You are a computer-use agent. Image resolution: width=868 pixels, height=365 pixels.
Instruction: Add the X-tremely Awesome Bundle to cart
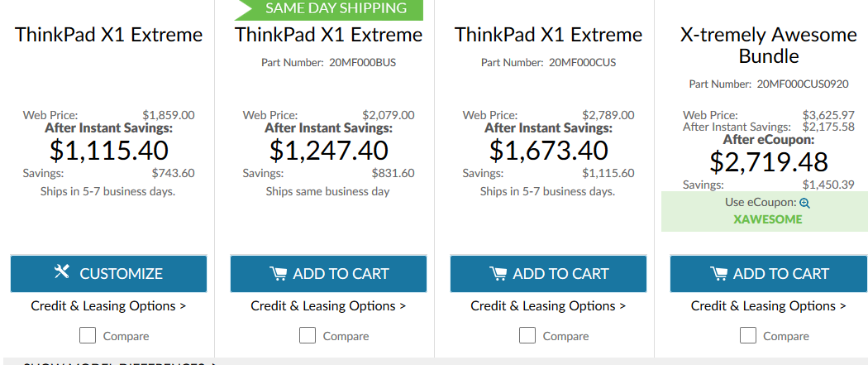coord(768,274)
